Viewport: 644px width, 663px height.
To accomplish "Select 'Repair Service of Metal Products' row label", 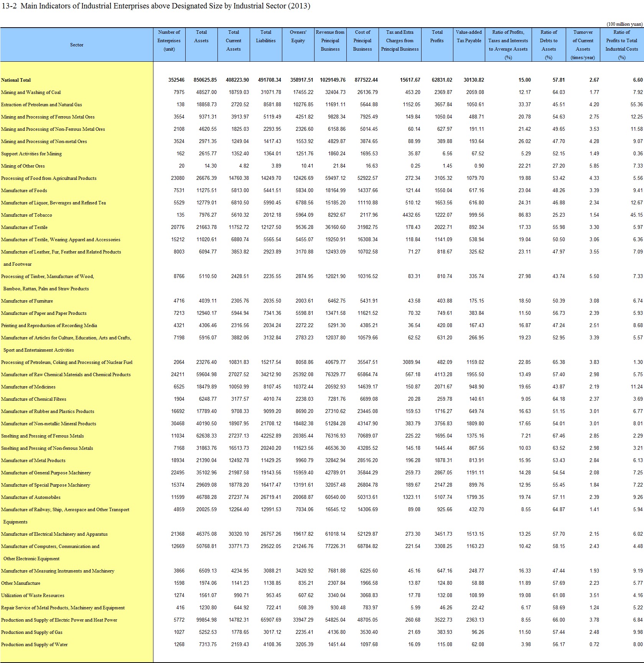I will 63,608.
